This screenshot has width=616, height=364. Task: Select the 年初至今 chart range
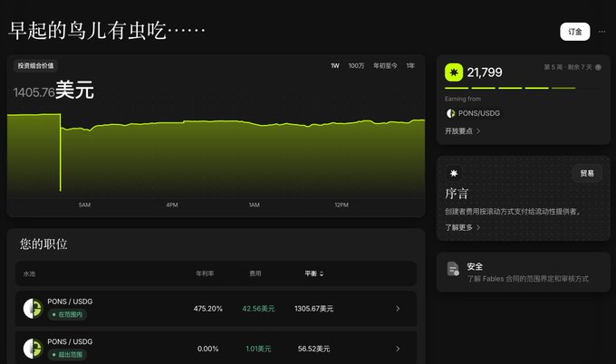[x=385, y=65]
